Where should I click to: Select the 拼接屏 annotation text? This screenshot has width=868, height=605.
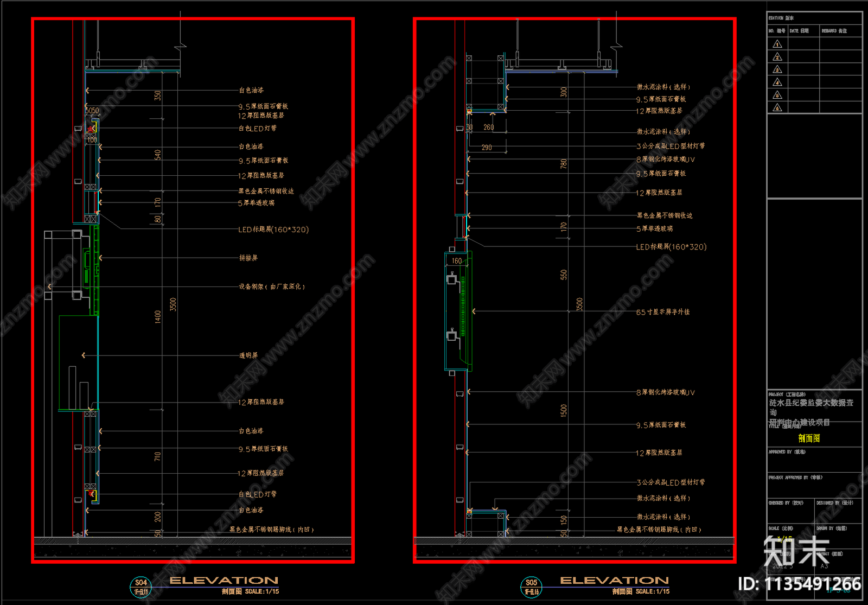pos(248,258)
